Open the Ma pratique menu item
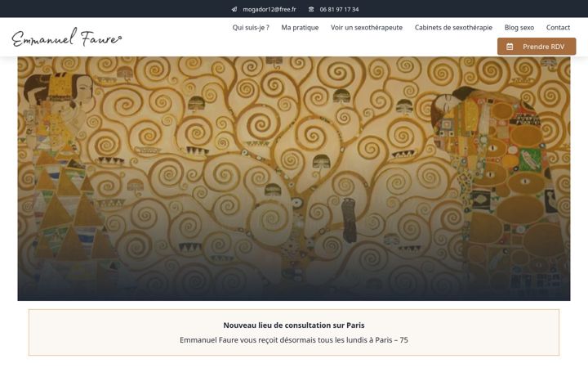Viewport: 588px width, 368px height. 300,28
